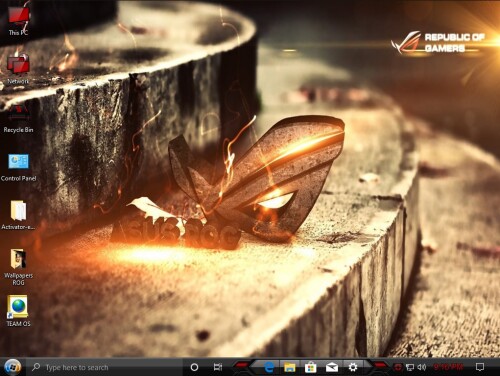Select the Recycle Bin icon
Image resolution: width=500 pixels, height=376 pixels.
click(18, 118)
